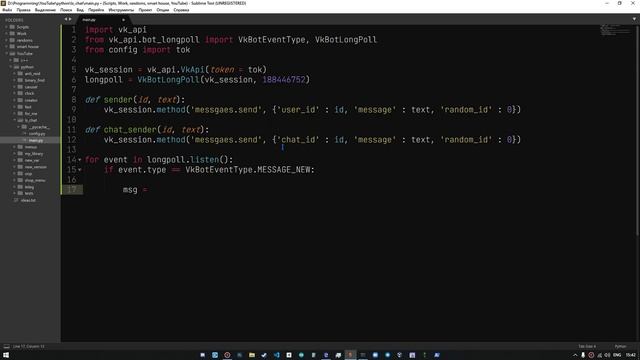Click the editor vertical scrollbar
640x360 pixels.
(x=638, y=130)
